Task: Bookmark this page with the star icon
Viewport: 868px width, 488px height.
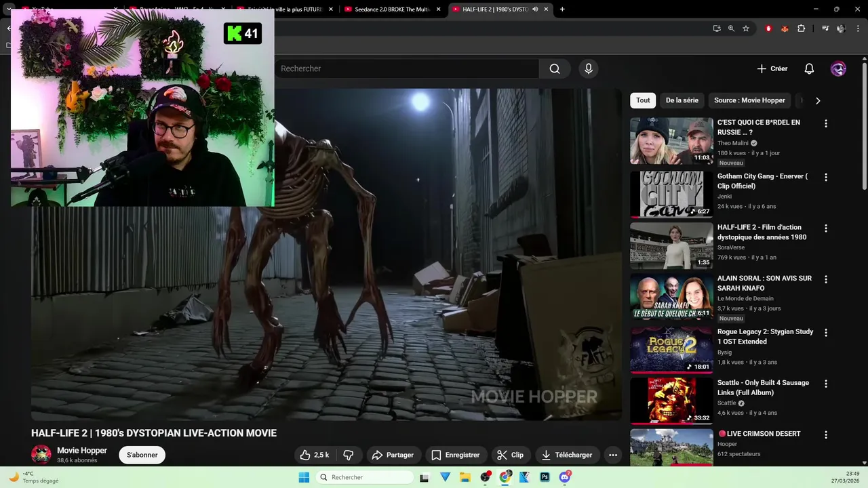Action: (746, 28)
